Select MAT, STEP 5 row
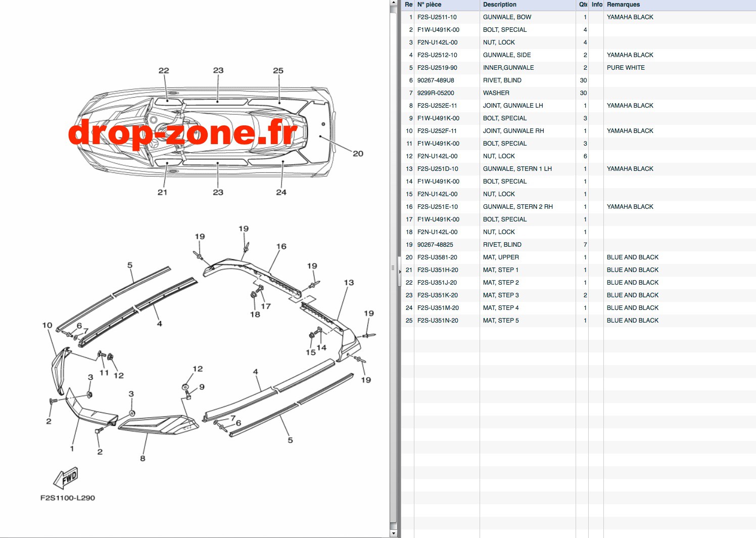 pyautogui.click(x=579, y=321)
